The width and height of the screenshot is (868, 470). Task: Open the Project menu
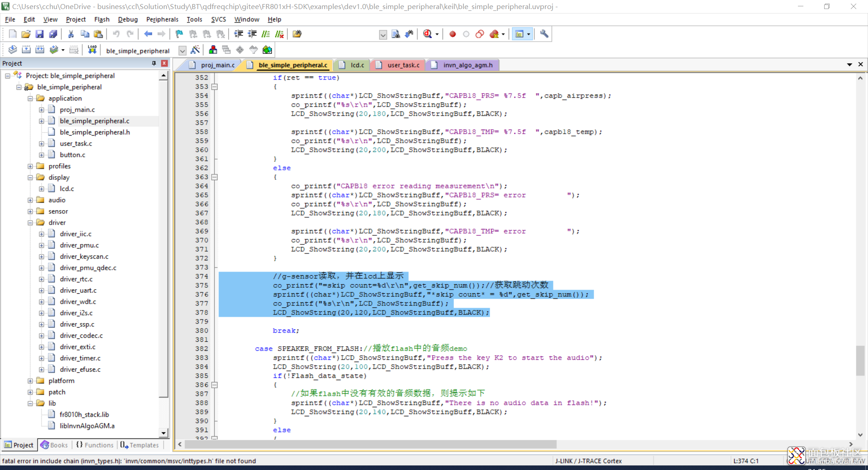click(x=75, y=19)
